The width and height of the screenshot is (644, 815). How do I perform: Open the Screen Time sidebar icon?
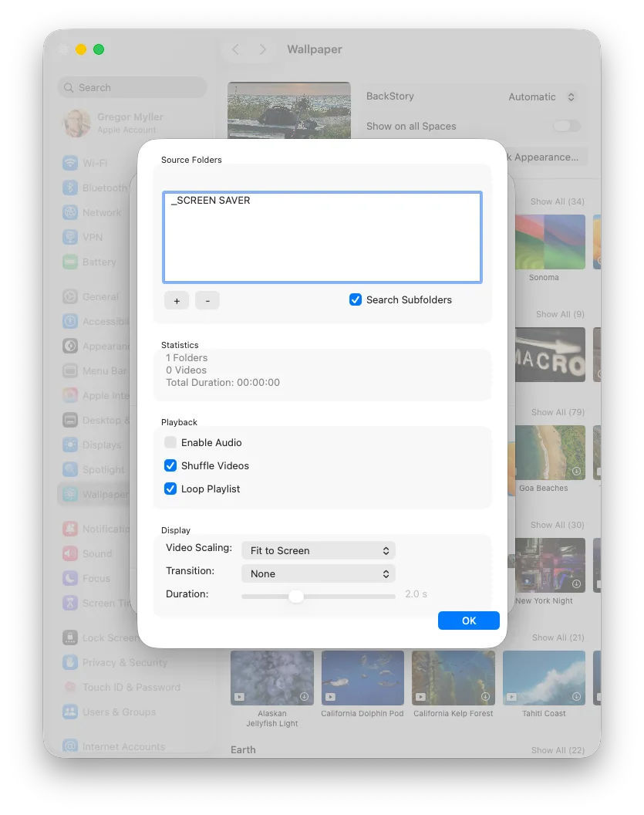70,603
